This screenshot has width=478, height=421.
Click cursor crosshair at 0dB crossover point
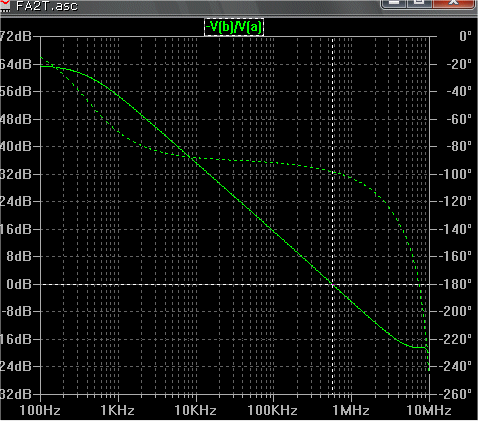tap(333, 284)
